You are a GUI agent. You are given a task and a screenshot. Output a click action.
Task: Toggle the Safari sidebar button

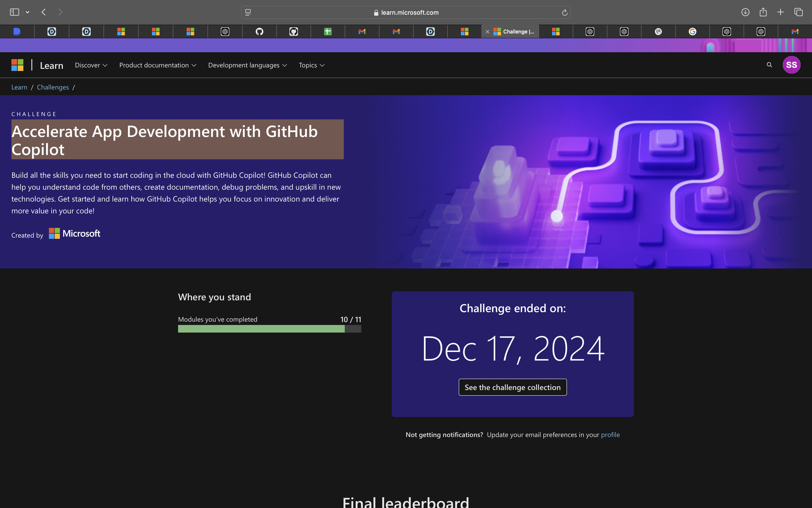coord(14,12)
